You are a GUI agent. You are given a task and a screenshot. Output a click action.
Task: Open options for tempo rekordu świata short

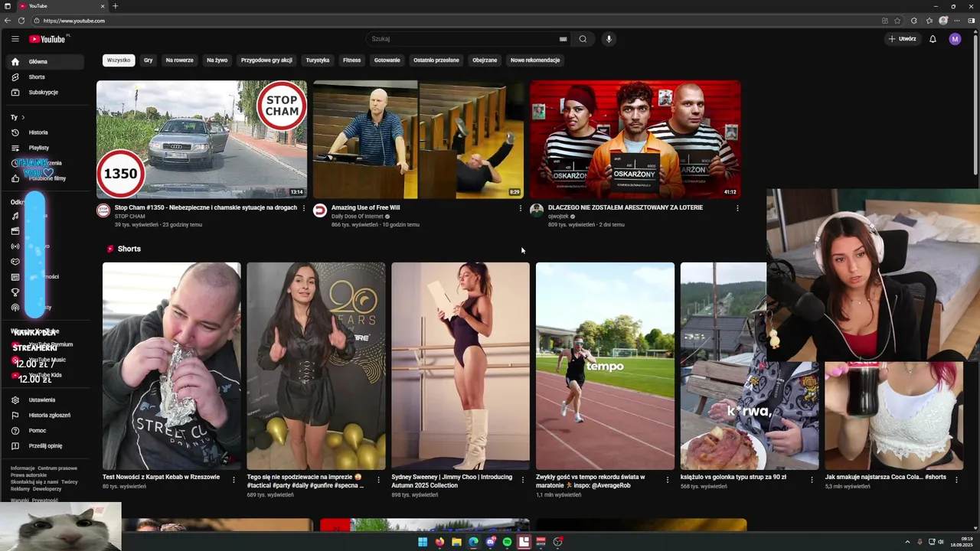tap(668, 480)
